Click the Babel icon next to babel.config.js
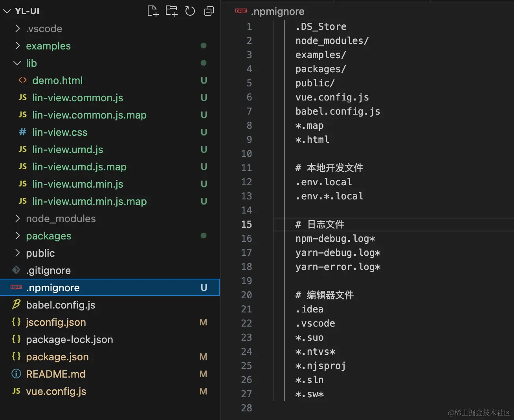The height and width of the screenshot is (420, 514). point(16,305)
